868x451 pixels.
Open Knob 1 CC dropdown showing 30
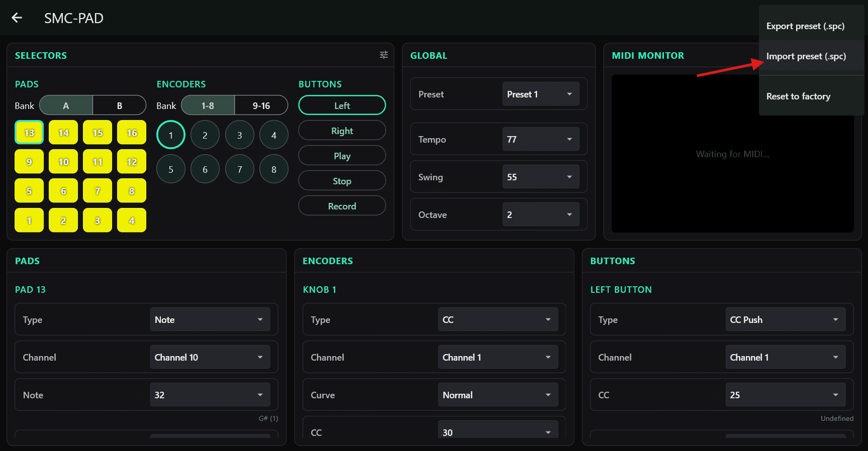[x=498, y=429]
